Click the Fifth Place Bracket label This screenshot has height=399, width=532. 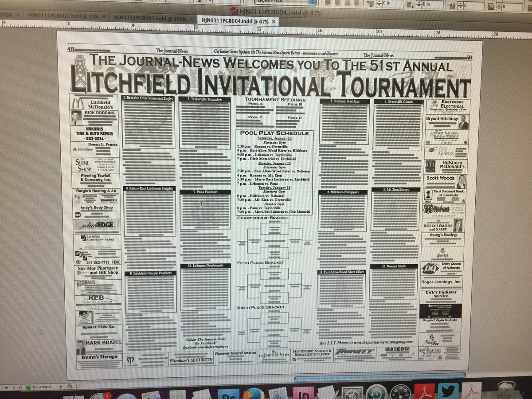[x=260, y=262]
